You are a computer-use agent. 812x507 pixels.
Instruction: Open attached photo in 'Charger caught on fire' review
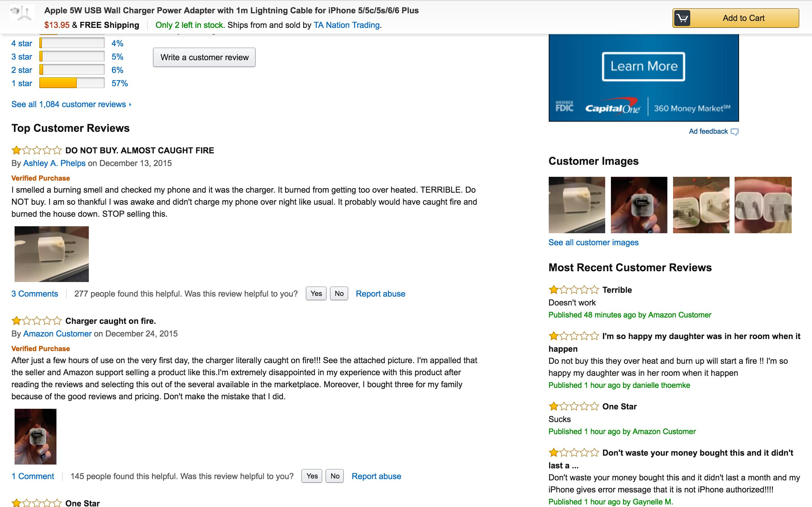click(x=36, y=436)
